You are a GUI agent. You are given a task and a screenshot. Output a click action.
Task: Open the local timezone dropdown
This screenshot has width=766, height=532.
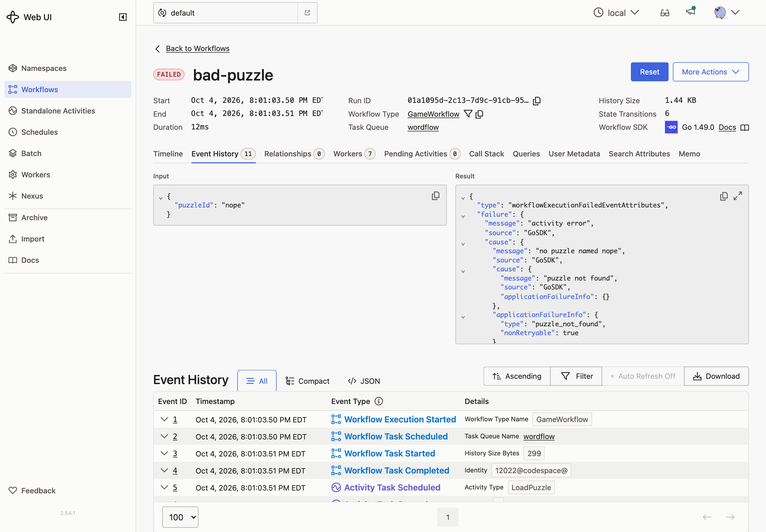(616, 13)
